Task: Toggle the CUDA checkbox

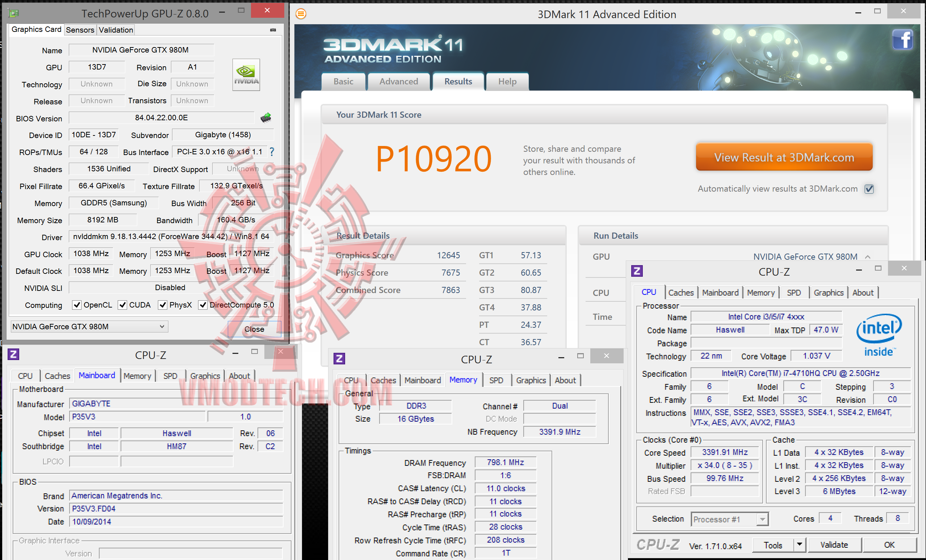Action: pos(122,305)
